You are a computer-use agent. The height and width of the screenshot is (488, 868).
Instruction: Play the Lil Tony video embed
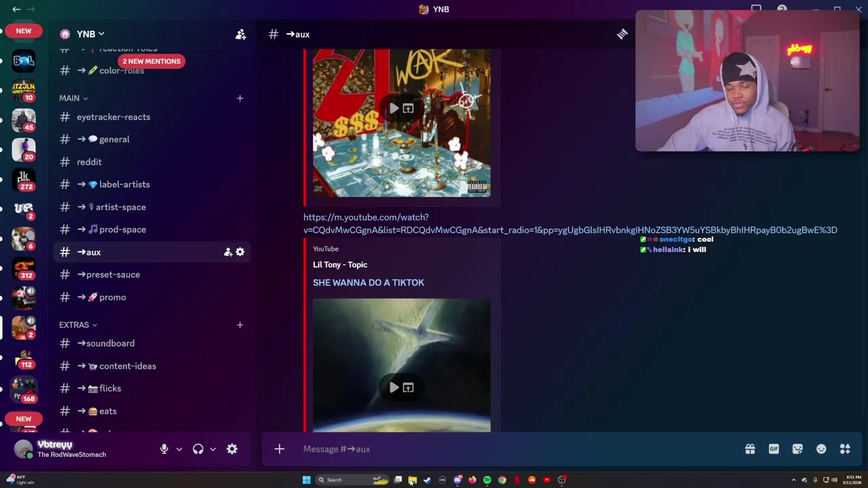394,388
